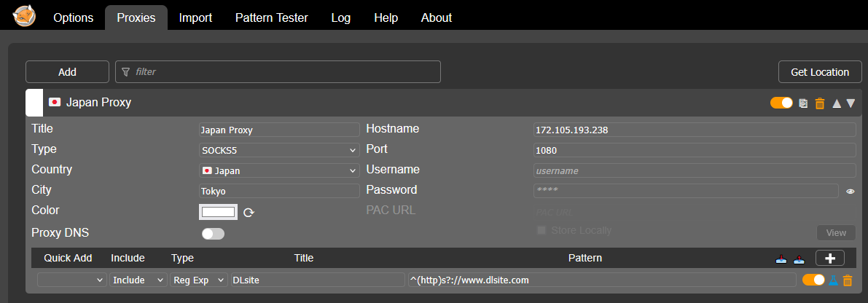Click the Username input field
The width and height of the screenshot is (868, 303).
695,171
